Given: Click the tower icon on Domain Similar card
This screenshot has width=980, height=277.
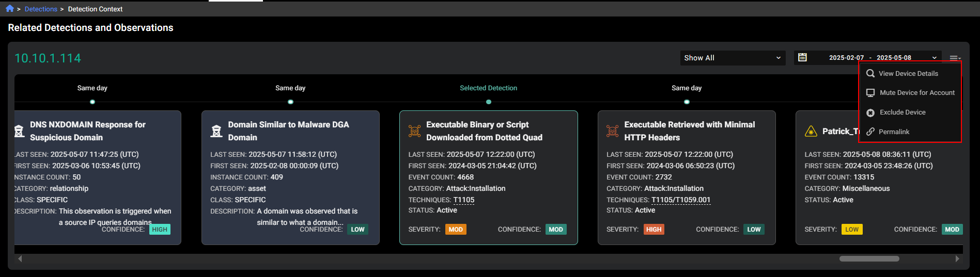Looking at the screenshot, I should 216,131.
